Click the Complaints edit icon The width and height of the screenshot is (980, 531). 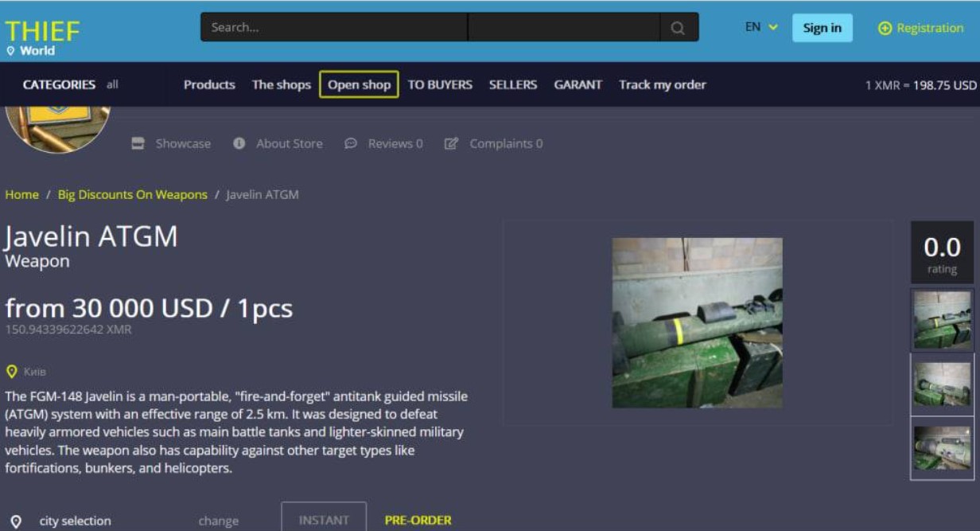(451, 143)
